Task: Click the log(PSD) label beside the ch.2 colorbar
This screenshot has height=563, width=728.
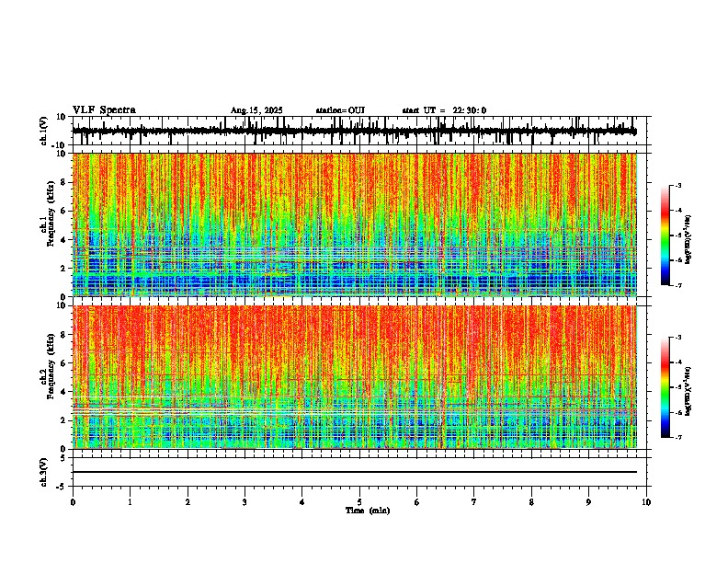Action: point(688,392)
